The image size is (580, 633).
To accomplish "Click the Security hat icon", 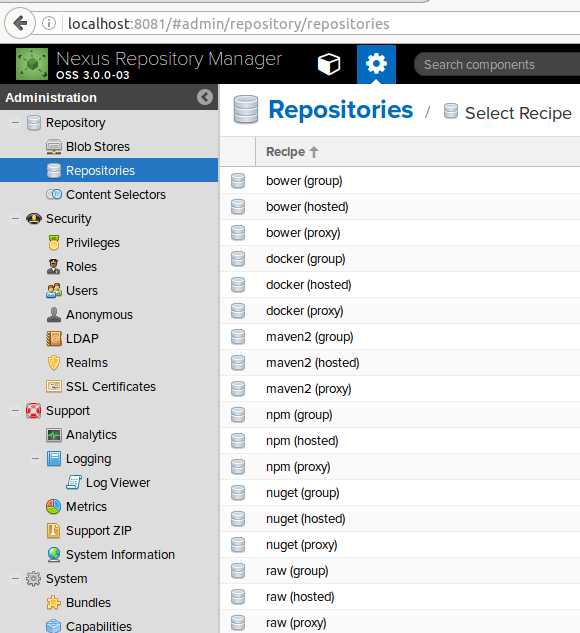I will click(34, 218).
